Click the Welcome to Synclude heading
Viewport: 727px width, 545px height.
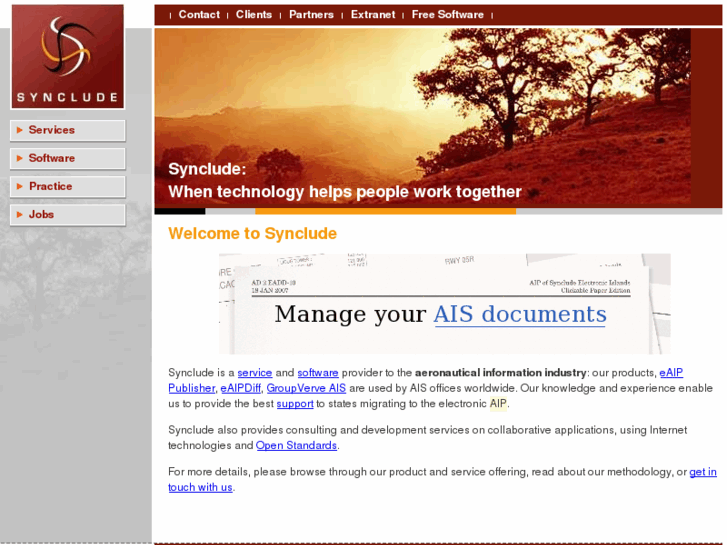coord(252,233)
